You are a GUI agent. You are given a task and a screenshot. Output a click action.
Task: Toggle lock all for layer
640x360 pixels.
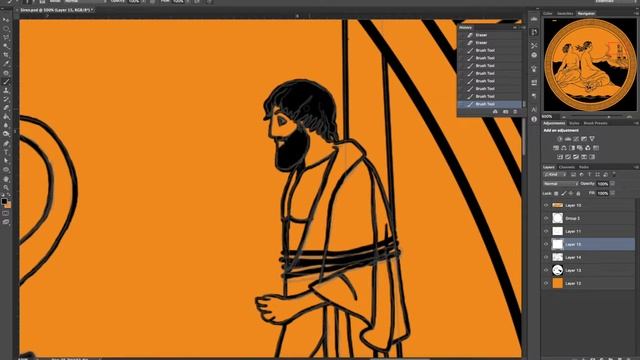[578, 193]
